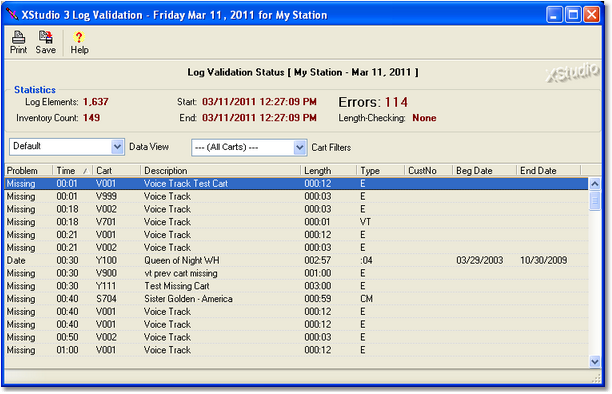Click the Save toolbar icon
Screen dimensions: 612x394
(x=45, y=42)
